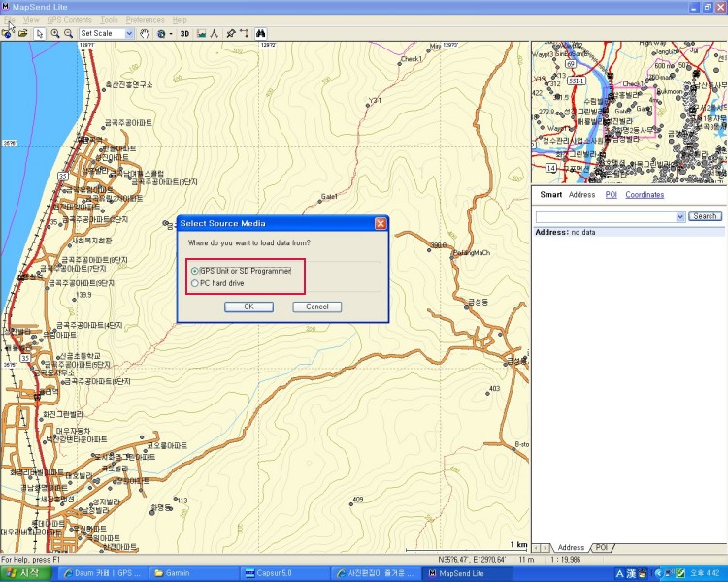
Task: Click the Search button
Action: click(705, 216)
